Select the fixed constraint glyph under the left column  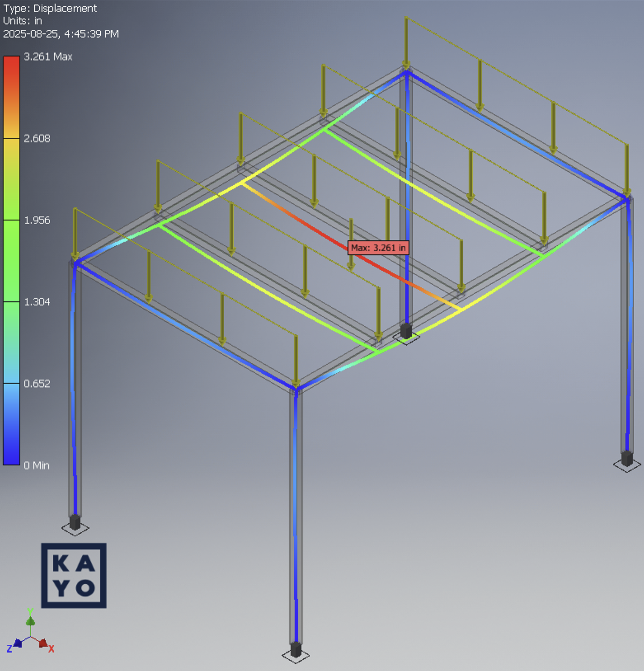pyautogui.click(x=75, y=525)
